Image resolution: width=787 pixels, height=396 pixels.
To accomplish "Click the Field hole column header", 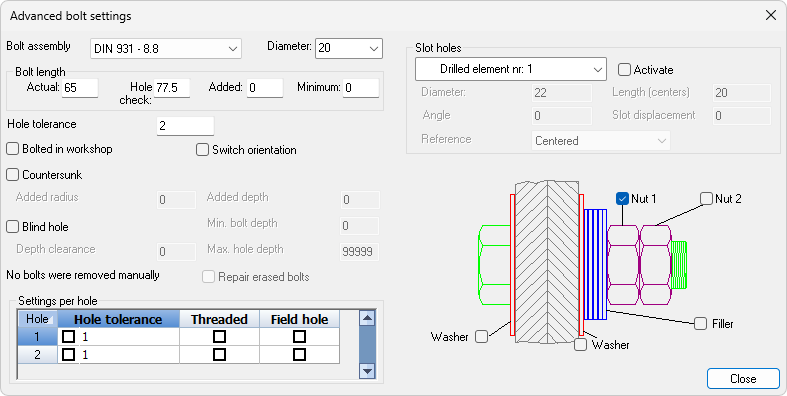I will [300, 319].
